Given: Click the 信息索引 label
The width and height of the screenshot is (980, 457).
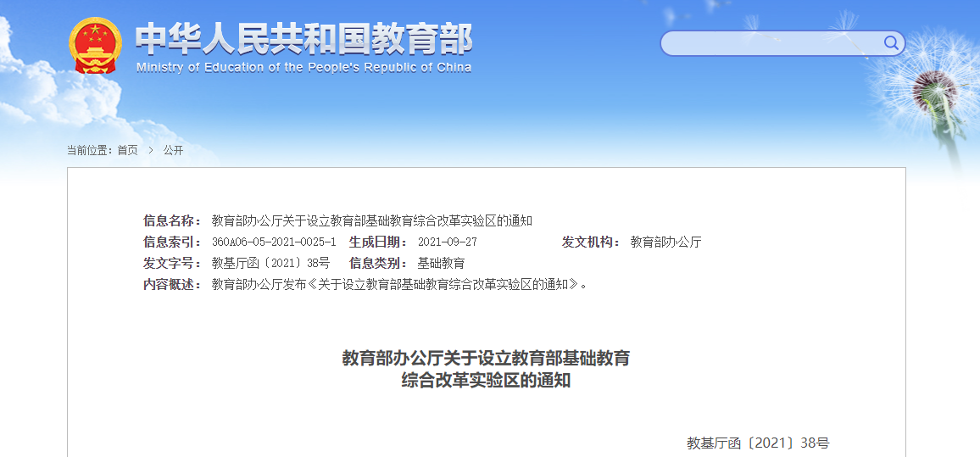Looking at the screenshot, I should tap(172, 242).
